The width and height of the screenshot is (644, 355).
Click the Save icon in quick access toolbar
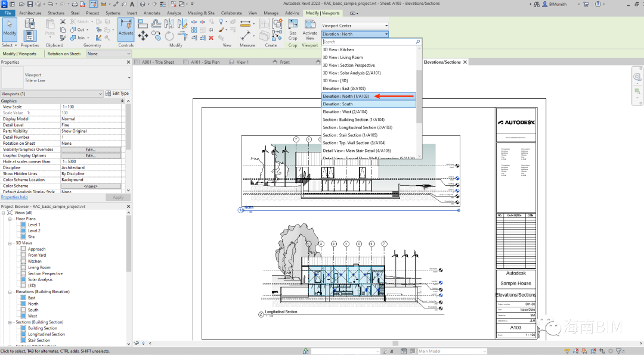click(x=30, y=4)
